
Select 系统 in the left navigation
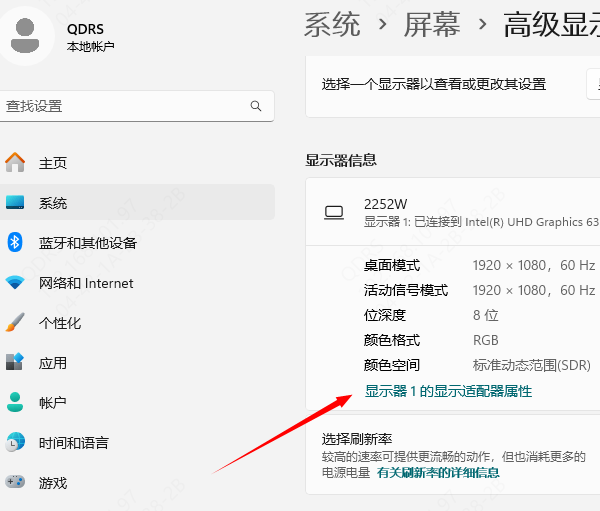53,203
